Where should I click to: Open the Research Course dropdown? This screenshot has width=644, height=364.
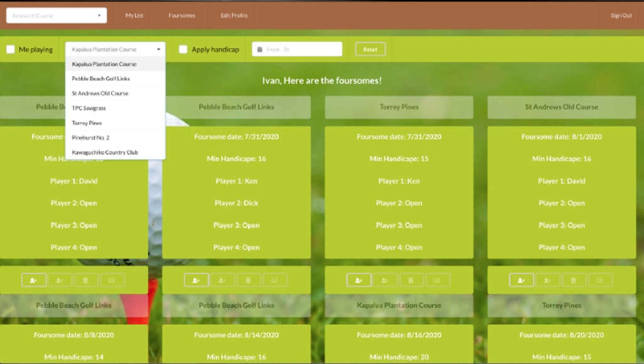pyautogui.click(x=57, y=16)
